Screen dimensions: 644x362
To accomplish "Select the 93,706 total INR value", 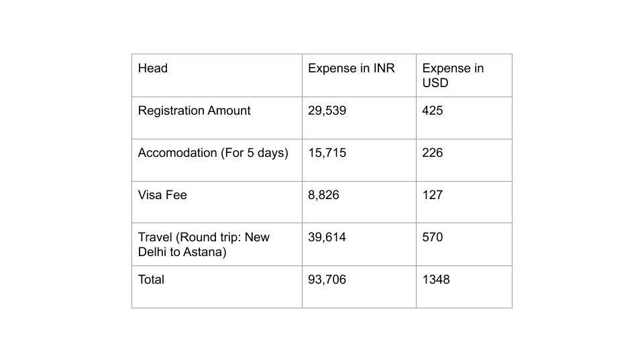I will pyautogui.click(x=327, y=280).
